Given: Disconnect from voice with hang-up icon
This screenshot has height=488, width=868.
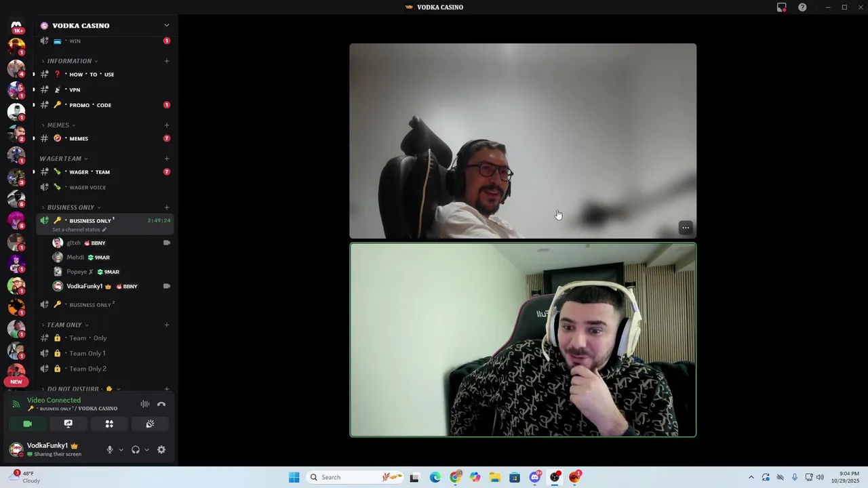Looking at the screenshot, I should tap(161, 404).
